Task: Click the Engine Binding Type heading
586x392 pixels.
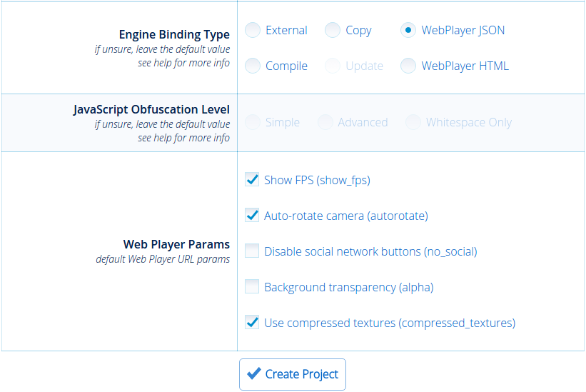Action: 174,34
